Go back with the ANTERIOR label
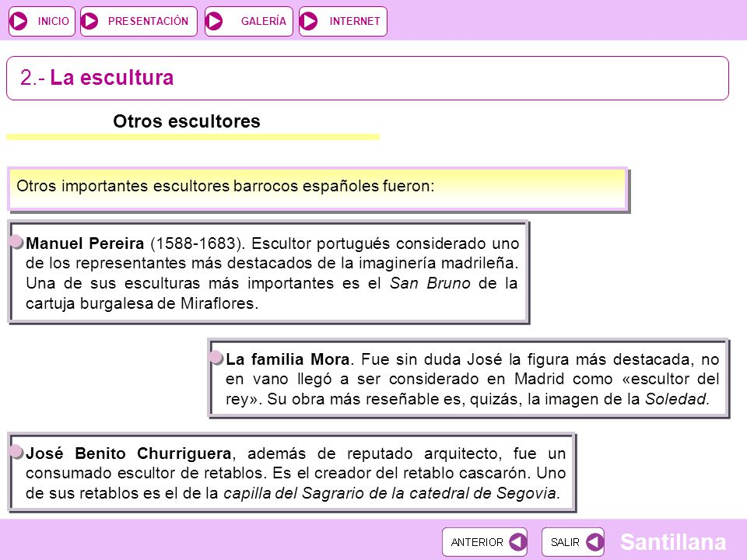The image size is (747, 560). (477, 542)
